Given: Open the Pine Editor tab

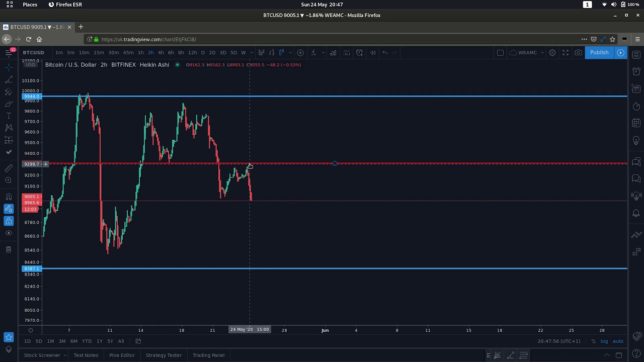Looking at the screenshot, I should coord(122,355).
